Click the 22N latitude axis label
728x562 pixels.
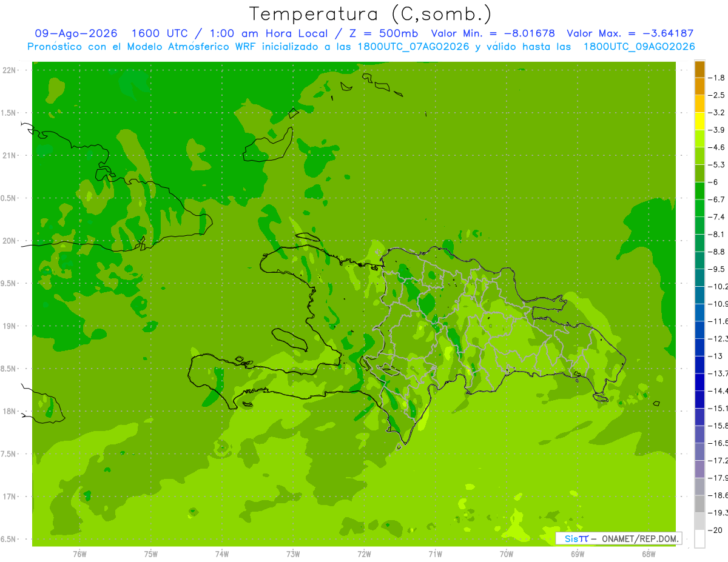(x=9, y=70)
